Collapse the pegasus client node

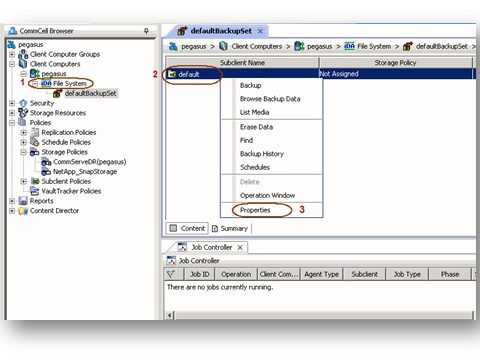coord(24,74)
